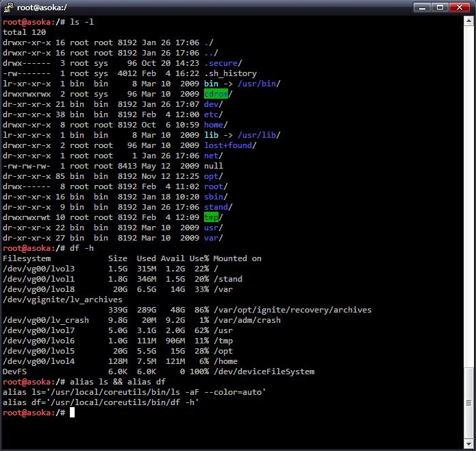Click the .sh_history file name

pos(230,73)
